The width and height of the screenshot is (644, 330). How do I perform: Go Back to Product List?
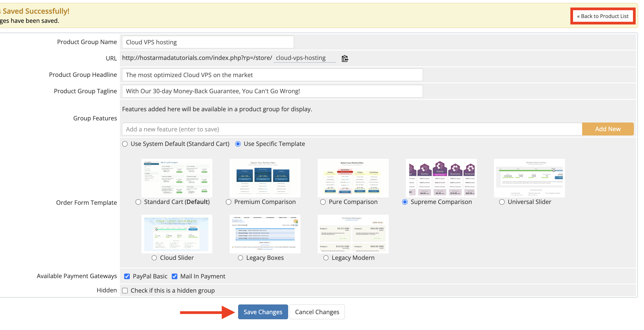tap(603, 16)
